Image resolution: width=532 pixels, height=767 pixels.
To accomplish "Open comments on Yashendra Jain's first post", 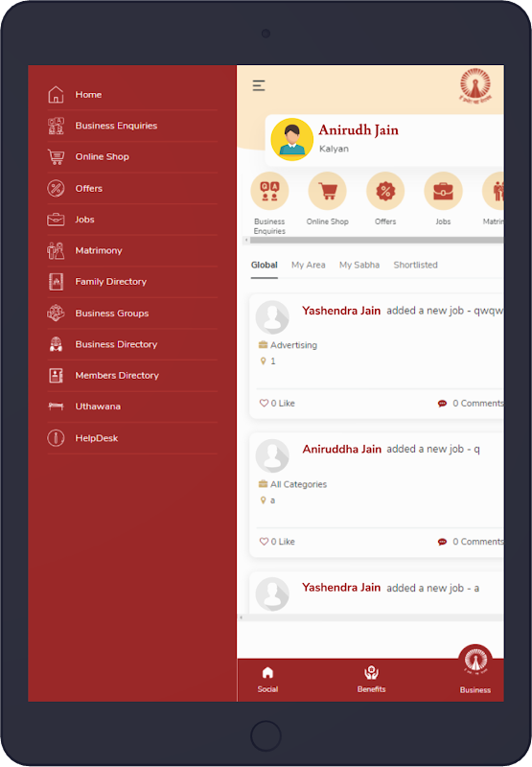I will (471, 403).
